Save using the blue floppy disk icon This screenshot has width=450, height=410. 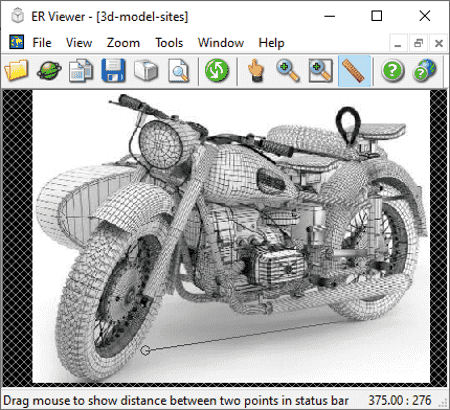point(113,70)
